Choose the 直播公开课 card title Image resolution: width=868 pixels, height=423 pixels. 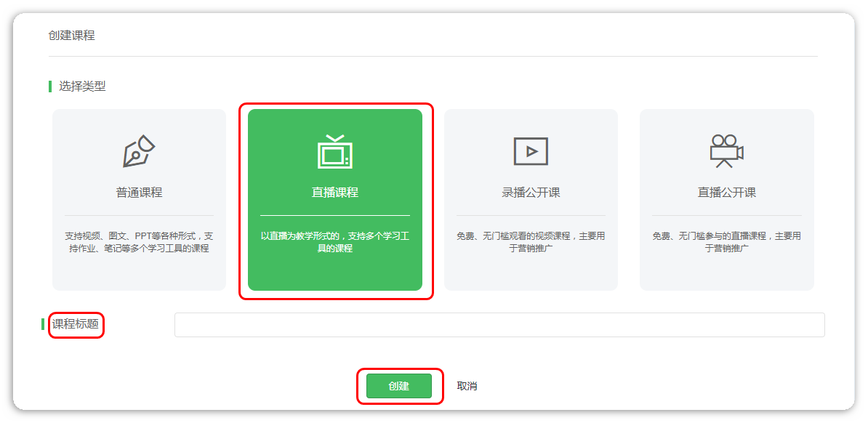pos(726,193)
